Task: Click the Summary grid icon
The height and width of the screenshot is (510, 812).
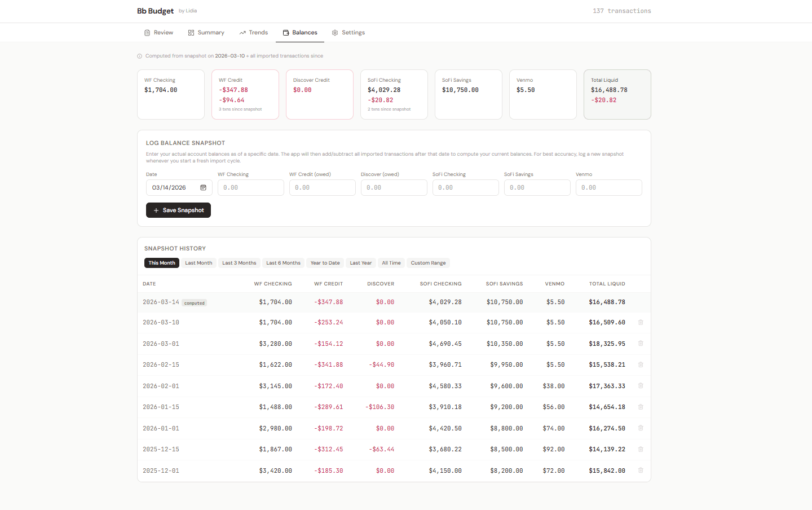Action: pos(191,32)
